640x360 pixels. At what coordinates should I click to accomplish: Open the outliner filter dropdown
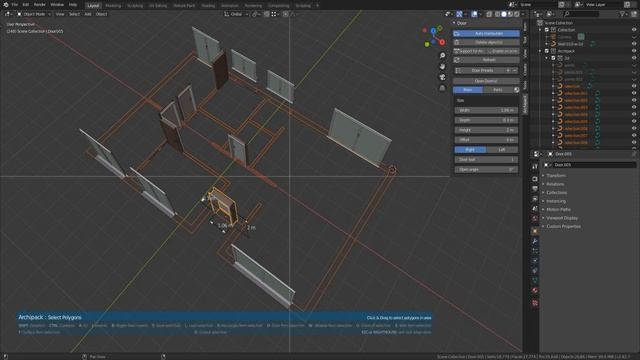click(x=623, y=14)
